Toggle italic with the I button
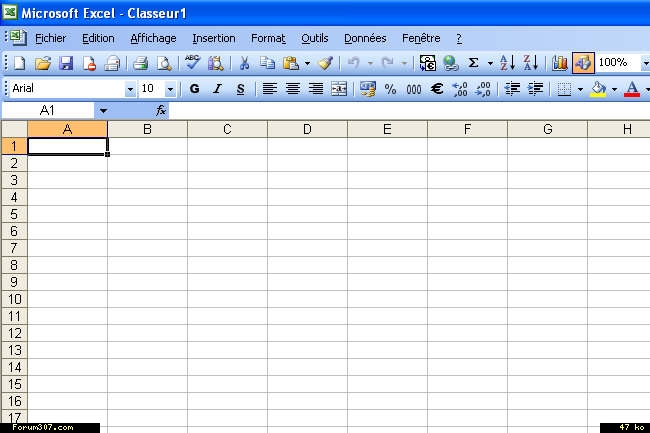Screen dimensions: 650x433 (x=218, y=89)
